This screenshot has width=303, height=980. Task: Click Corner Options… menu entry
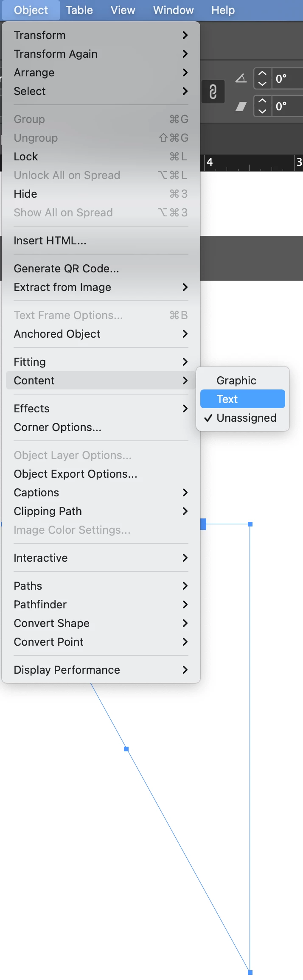coord(57,427)
